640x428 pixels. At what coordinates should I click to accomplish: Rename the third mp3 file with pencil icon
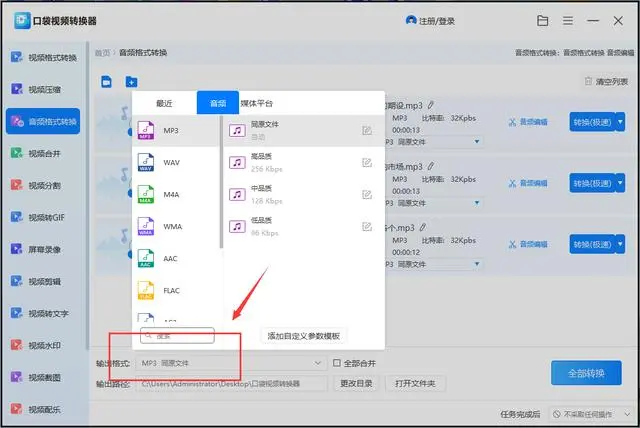(423, 227)
